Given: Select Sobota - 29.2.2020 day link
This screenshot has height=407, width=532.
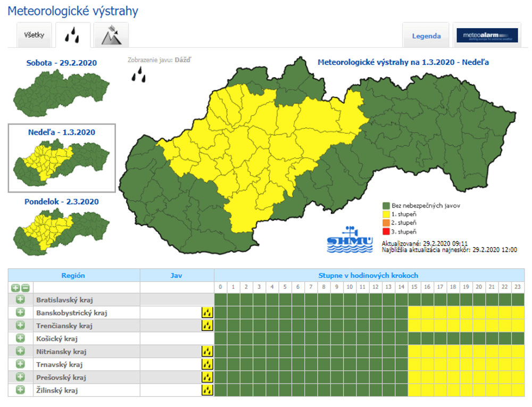Looking at the screenshot, I should coord(62,63).
